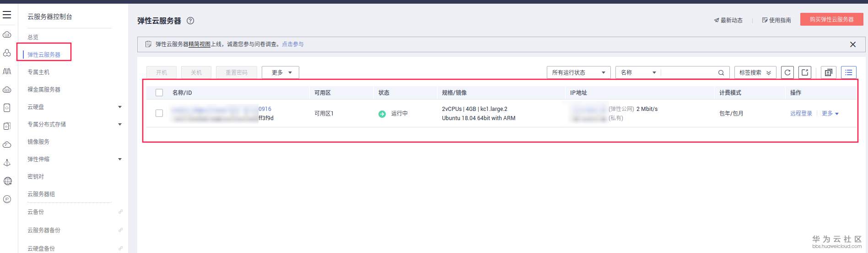Expand the 专属分布式存储 menu group
This screenshot has height=253, width=868.
coord(120,124)
